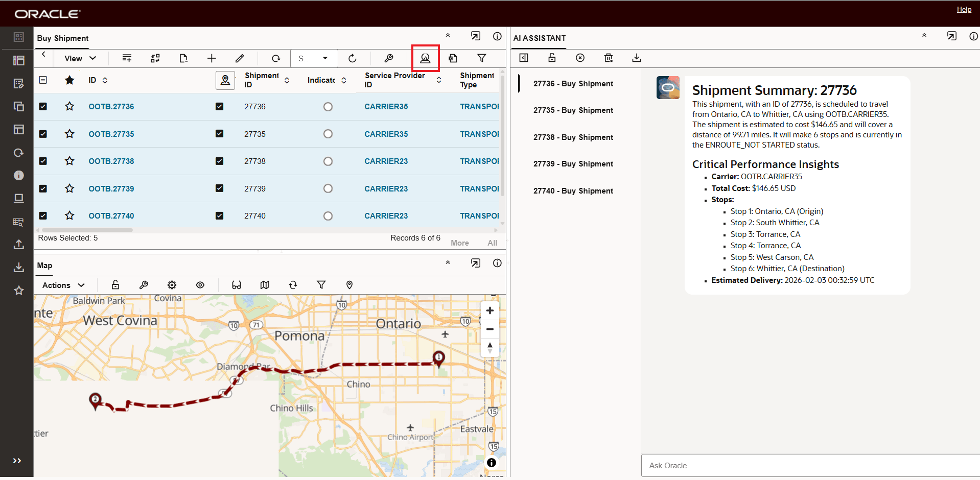
Task: Click the Buy Shipment panel title tab
Action: point(63,38)
